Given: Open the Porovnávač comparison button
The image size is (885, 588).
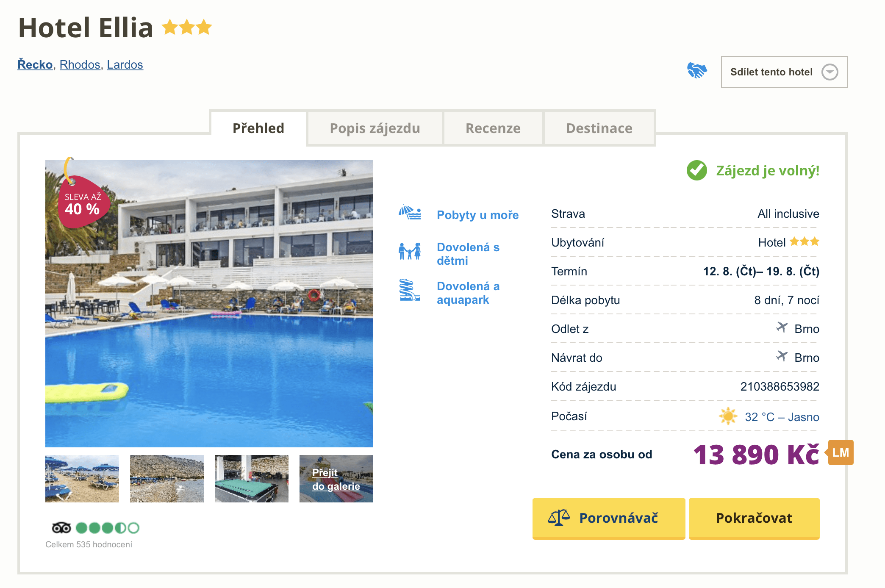Looking at the screenshot, I should tap(608, 518).
